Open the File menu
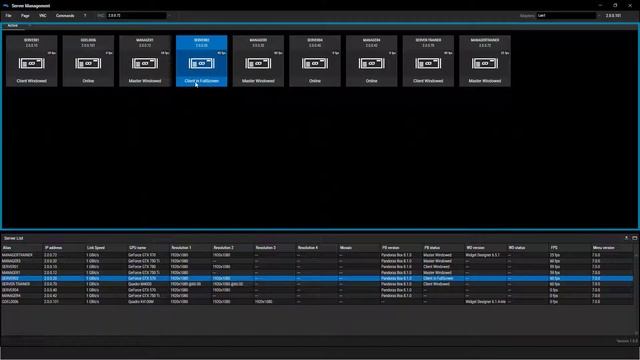 tap(9, 16)
